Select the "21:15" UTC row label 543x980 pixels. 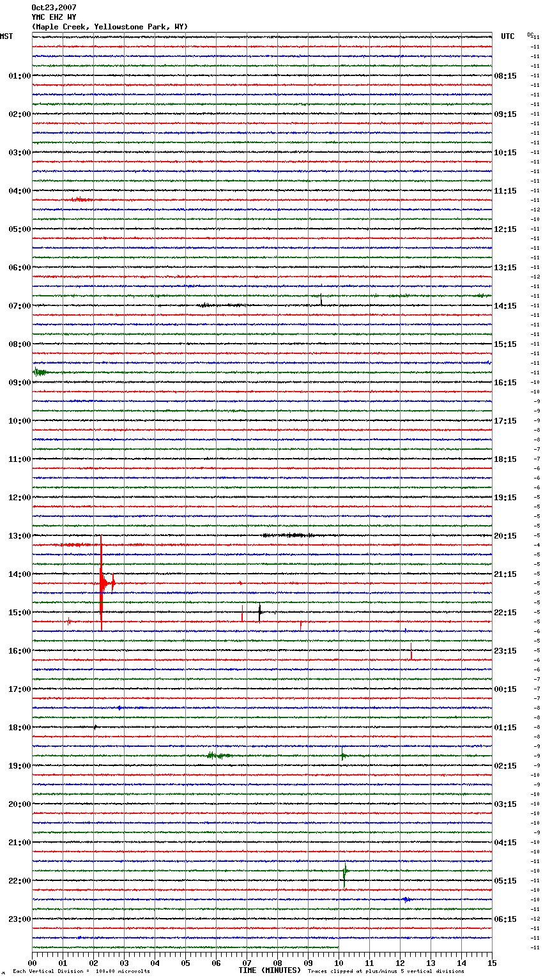tap(505, 574)
